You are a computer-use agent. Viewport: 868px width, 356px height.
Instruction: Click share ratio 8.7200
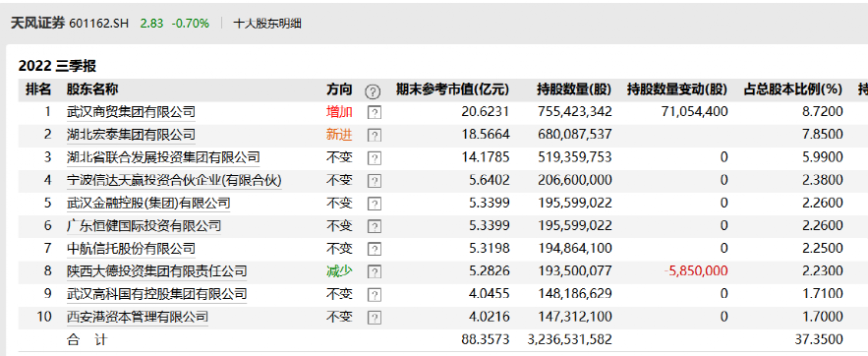coord(823,112)
